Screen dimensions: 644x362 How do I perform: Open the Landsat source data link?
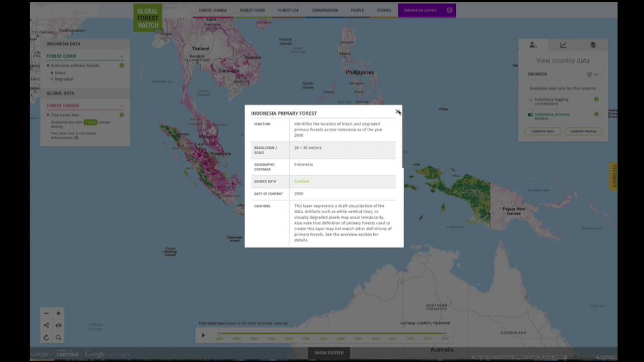[301, 181]
